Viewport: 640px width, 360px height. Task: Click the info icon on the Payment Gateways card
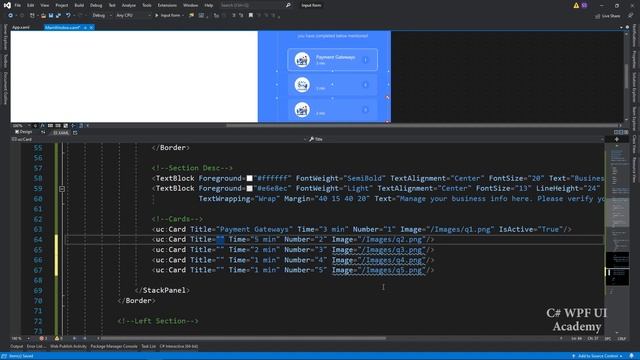click(x=365, y=60)
